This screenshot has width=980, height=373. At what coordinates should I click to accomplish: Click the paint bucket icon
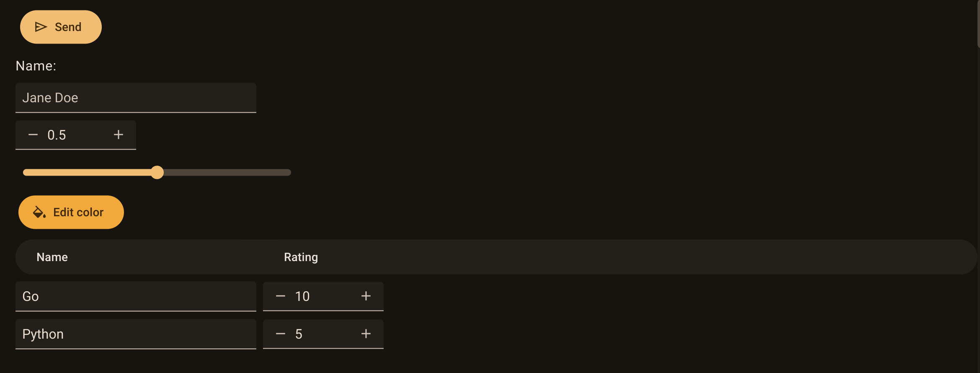point(39,212)
